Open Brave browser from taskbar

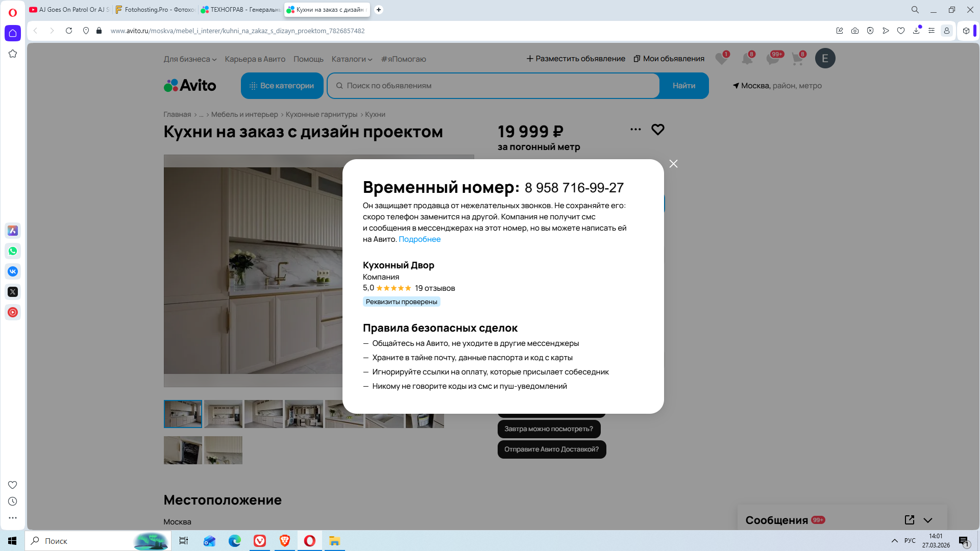click(285, 541)
